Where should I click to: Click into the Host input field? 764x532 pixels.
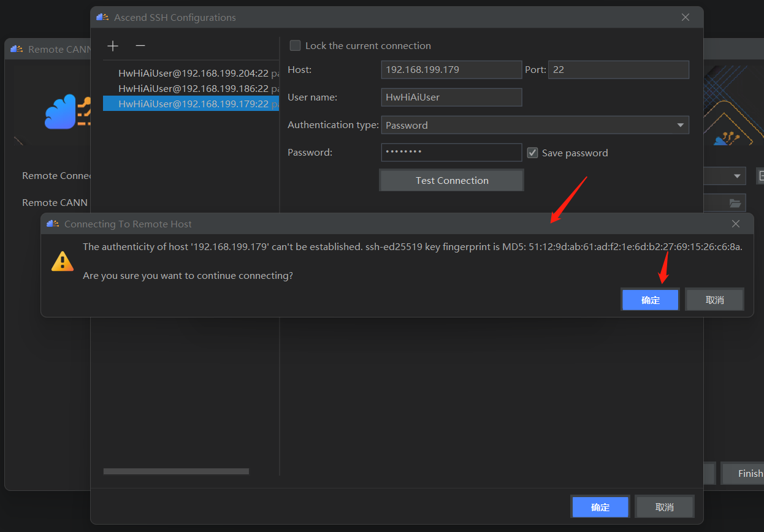pyautogui.click(x=451, y=70)
